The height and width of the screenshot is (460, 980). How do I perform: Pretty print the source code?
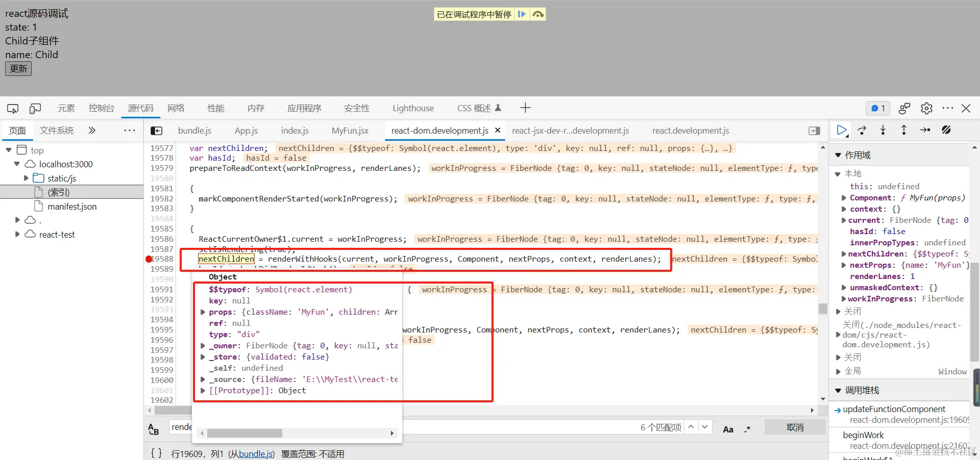156,453
